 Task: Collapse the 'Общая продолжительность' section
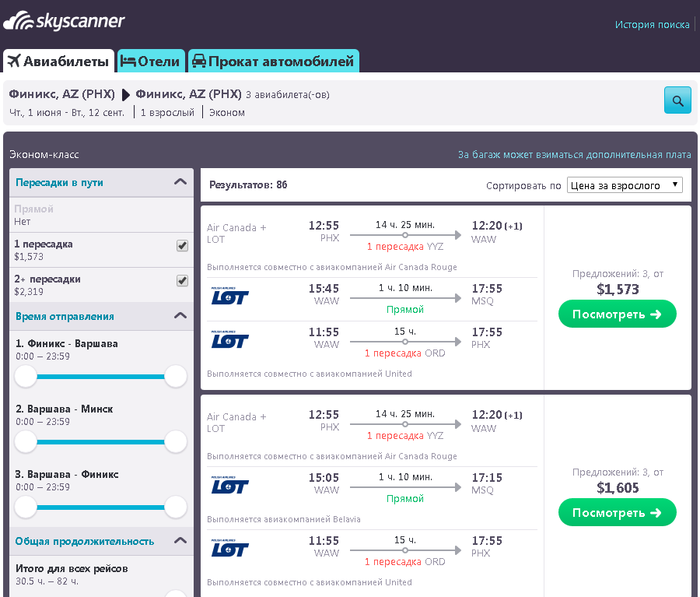pos(180,541)
